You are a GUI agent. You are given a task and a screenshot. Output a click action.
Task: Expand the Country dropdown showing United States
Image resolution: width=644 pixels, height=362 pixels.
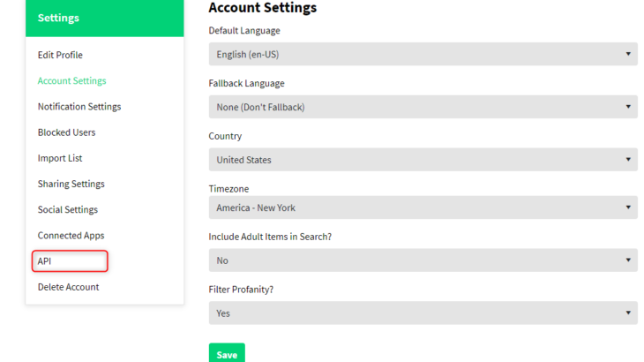click(423, 160)
